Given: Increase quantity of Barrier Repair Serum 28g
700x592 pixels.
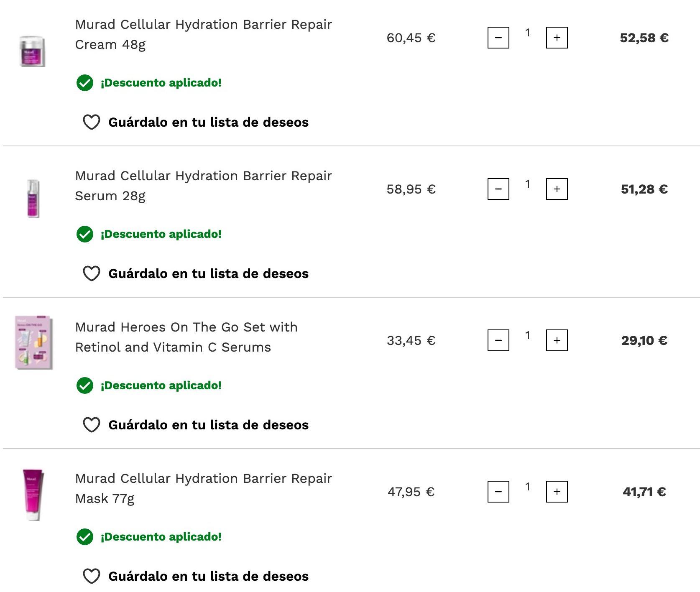Looking at the screenshot, I should tap(557, 189).
